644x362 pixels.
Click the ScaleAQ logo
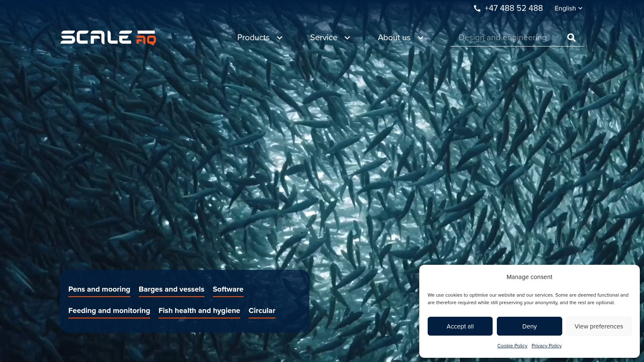pyautogui.click(x=108, y=37)
